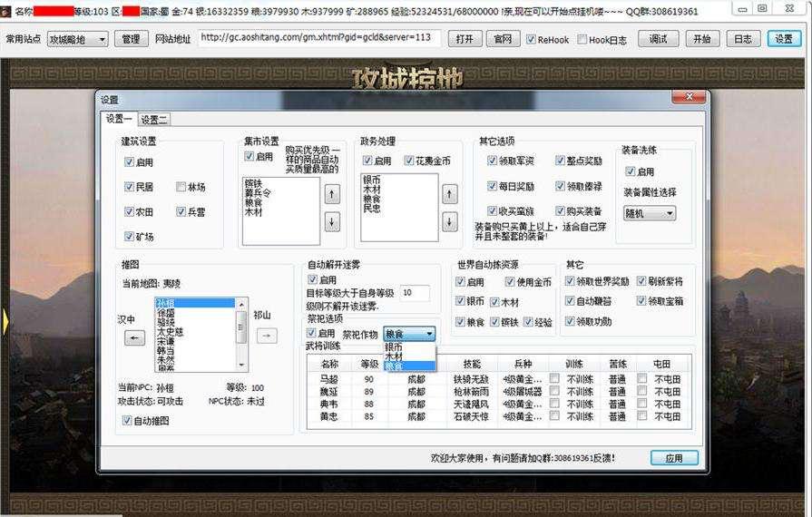Click the down arrow in 集市设置
Screen dimensions: 812x517
[332, 221]
